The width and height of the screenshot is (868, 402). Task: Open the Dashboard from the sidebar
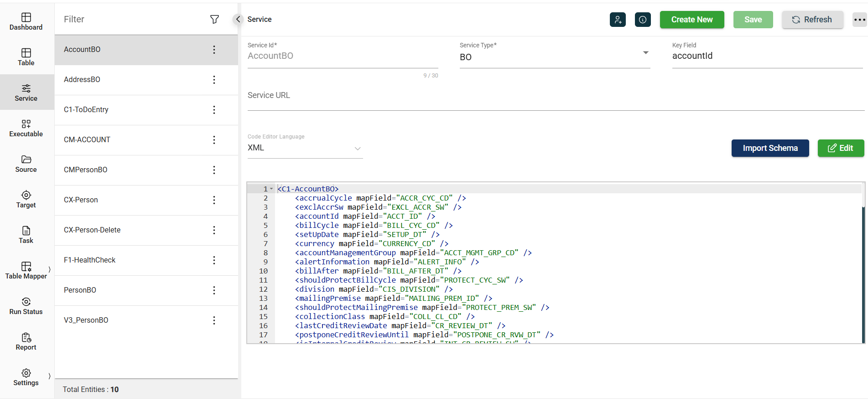point(26,21)
